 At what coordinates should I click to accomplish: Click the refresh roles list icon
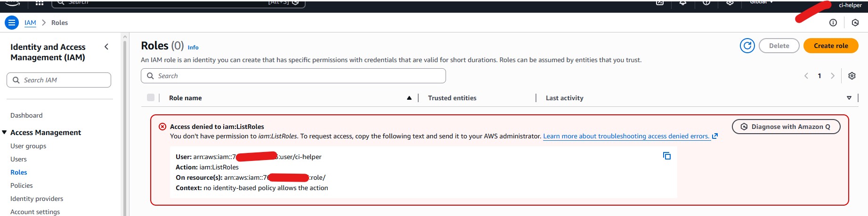click(747, 46)
